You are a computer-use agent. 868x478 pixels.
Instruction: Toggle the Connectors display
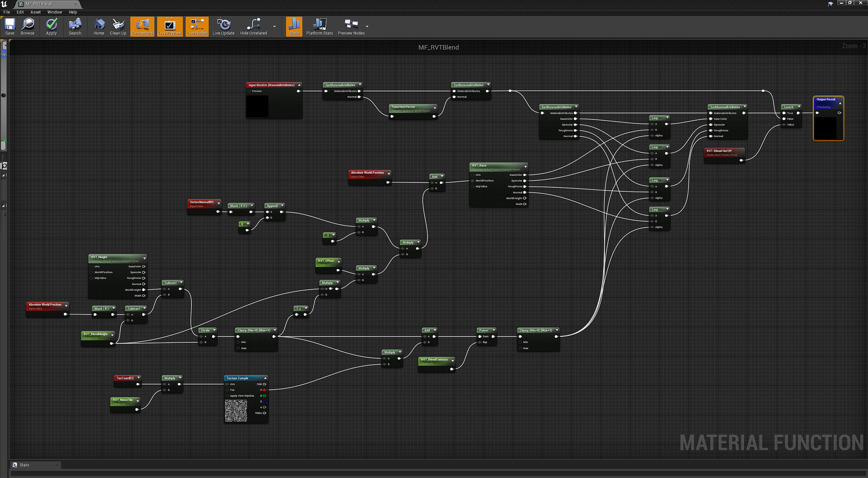142,26
